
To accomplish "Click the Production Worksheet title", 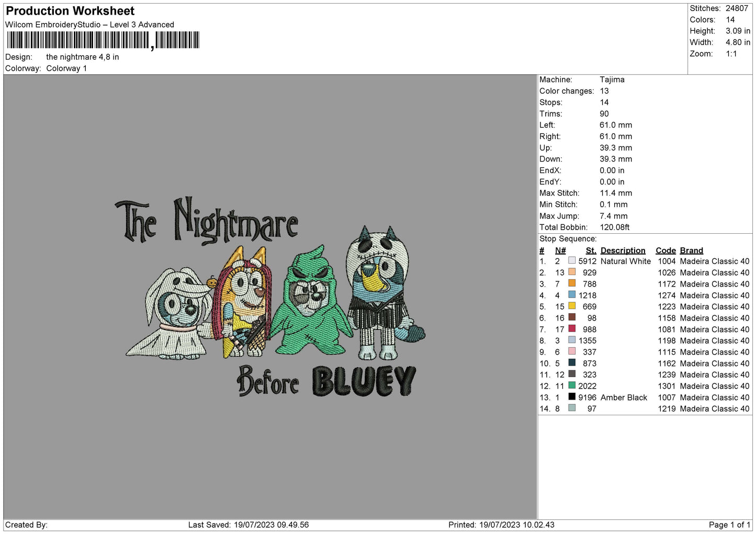I will pyautogui.click(x=70, y=11).
